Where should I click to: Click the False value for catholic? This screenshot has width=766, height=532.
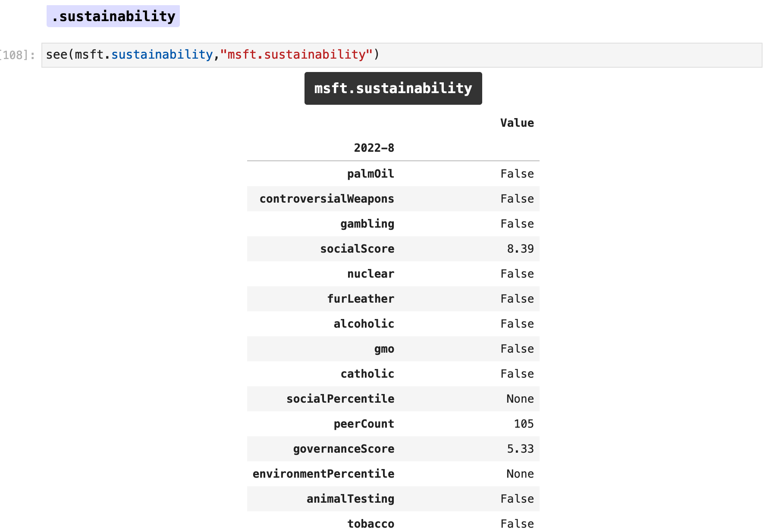[517, 374]
